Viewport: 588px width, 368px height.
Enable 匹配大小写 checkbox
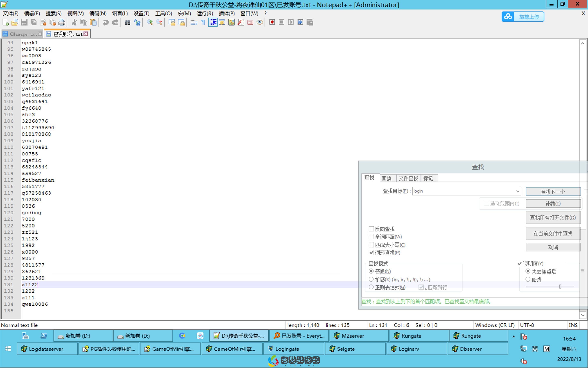tap(371, 245)
